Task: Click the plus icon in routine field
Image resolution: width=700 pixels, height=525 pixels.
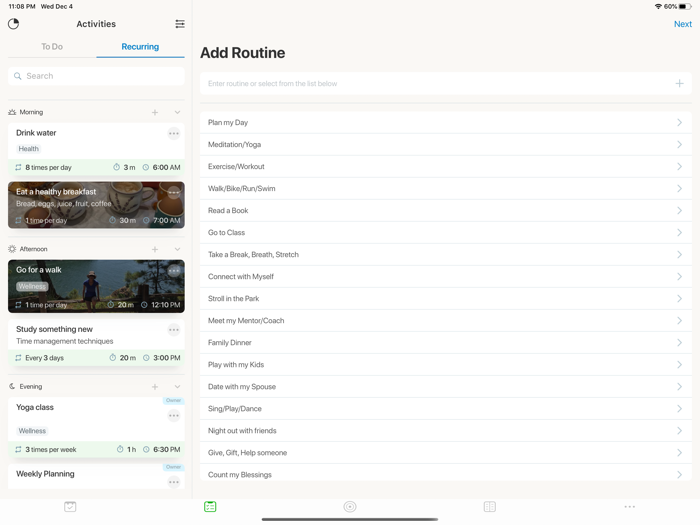Action: coord(679,83)
